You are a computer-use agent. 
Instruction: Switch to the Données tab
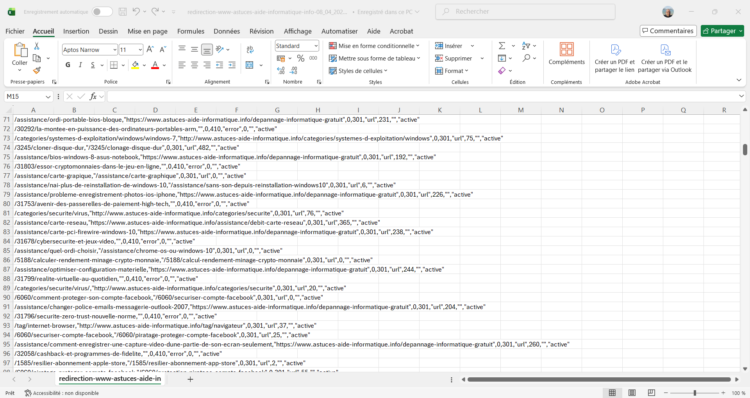[x=227, y=31]
